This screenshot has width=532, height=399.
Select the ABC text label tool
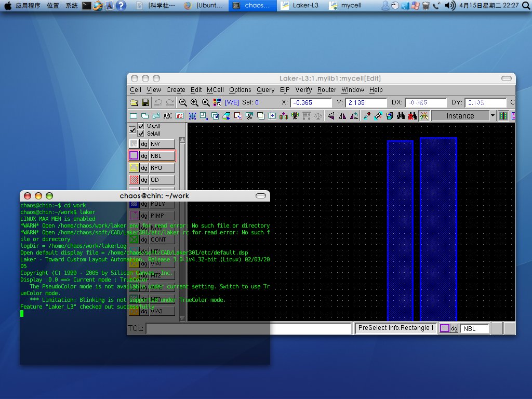(x=168, y=116)
